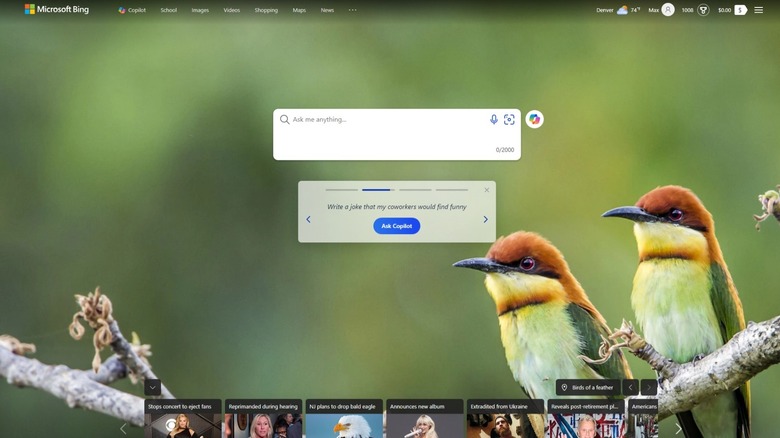Go to next background image
Viewport: 780px width, 438px height.
tap(649, 387)
